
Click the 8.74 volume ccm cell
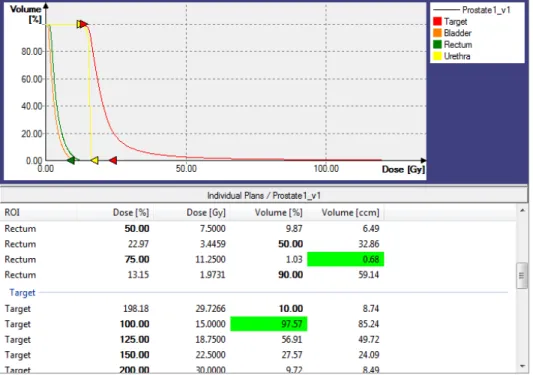click(x=371, y=308)
